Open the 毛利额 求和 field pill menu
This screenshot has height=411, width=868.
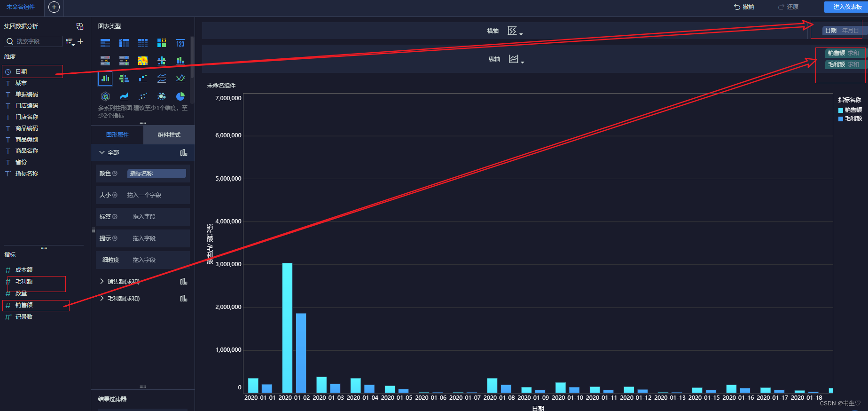(845, 64)
